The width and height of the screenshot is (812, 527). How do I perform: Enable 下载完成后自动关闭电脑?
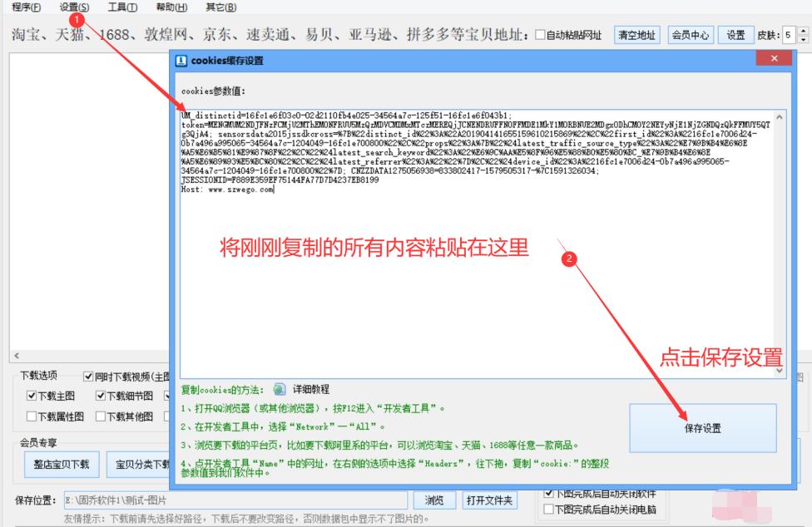(x=547, y=508)
